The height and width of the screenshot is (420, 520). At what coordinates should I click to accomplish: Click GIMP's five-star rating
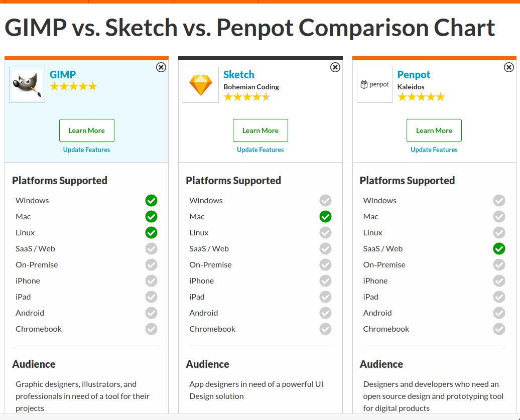73,86
